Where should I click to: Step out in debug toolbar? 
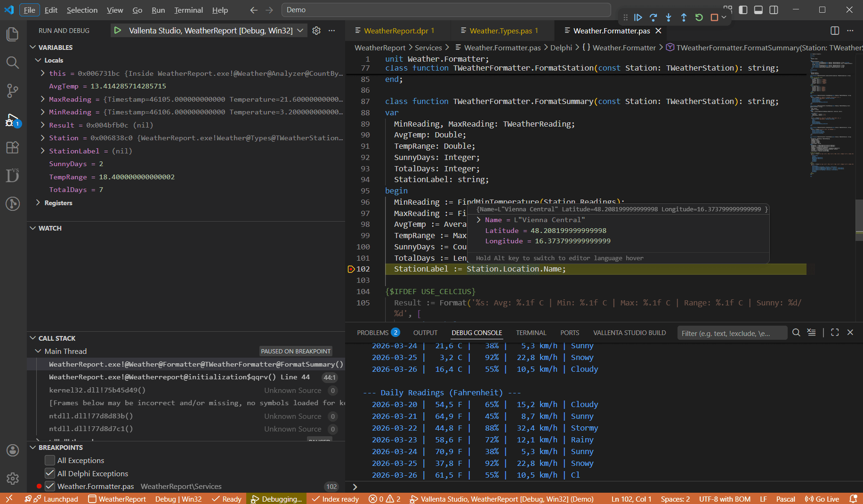684,17
